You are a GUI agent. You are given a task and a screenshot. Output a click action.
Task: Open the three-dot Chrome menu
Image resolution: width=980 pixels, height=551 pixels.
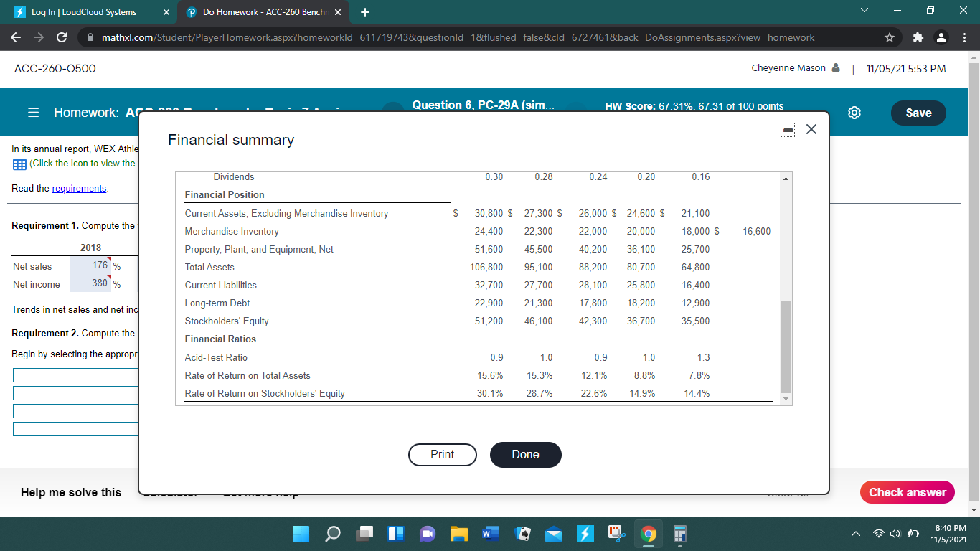(x=965, y=37)
